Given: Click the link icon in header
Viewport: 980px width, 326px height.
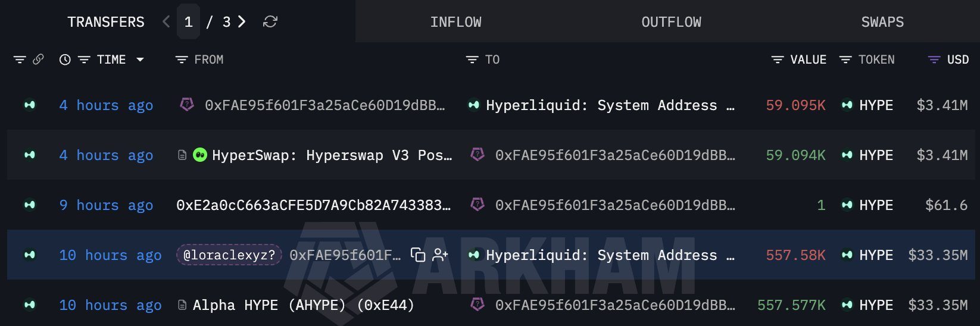Looking at the screenshot, I should point(38,59).
